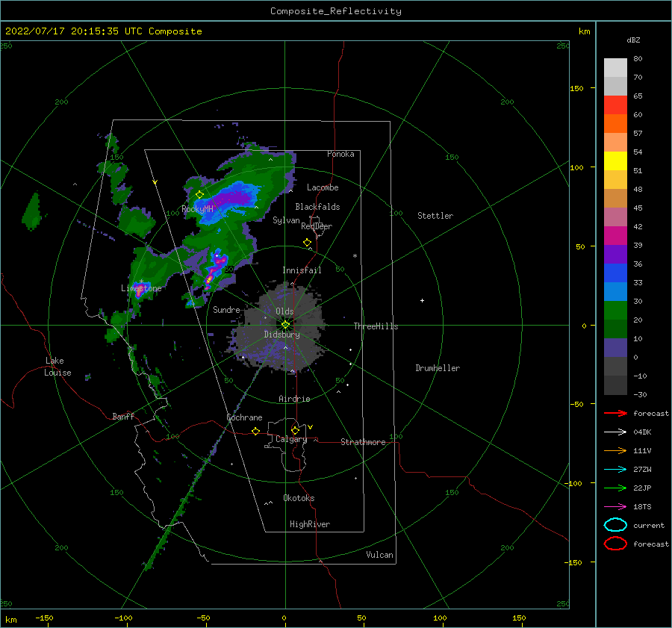This screenshot has height=628, width=672.
Task: Click the HighRiver label
Action: [x=310, y=524]
